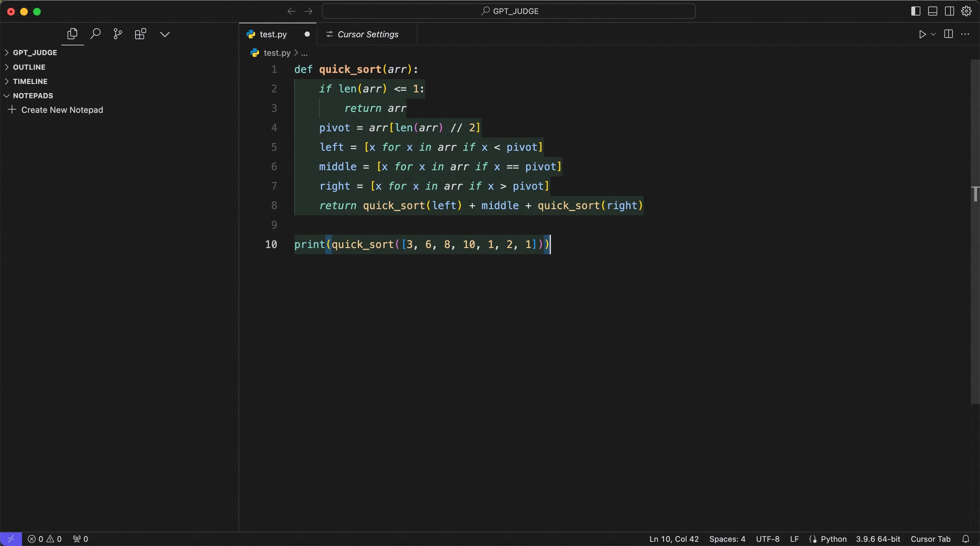Split the editor to the right
980x546 pixels.
(949, 34)
